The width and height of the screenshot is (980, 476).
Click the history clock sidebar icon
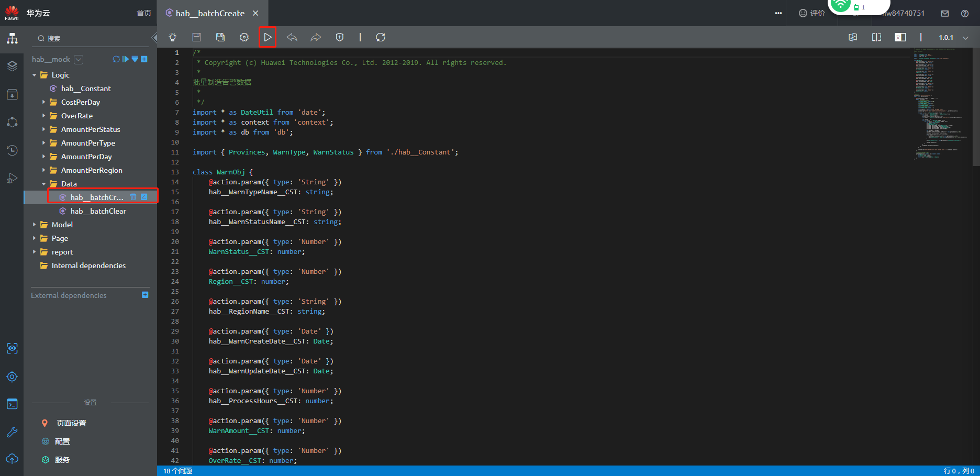pyautogui.click(x=12, y=150)
